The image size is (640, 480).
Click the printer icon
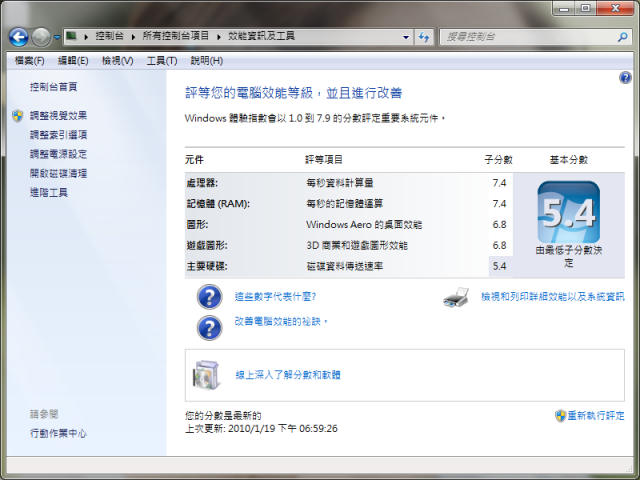click(x=456, y=297)
